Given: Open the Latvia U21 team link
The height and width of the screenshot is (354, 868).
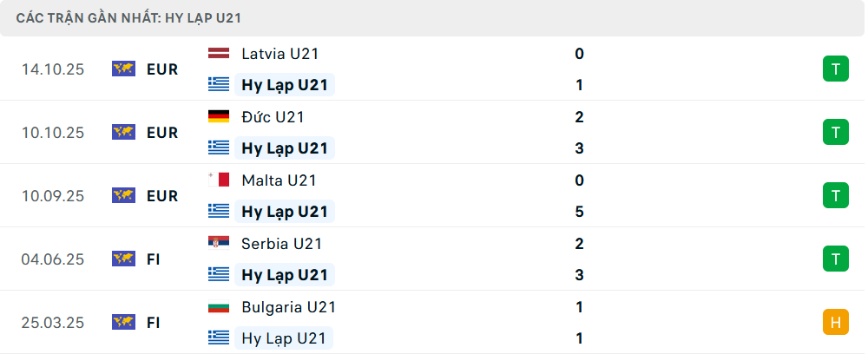Looking at the screenshot, I should pyautogui.click(x=280, y=54).
